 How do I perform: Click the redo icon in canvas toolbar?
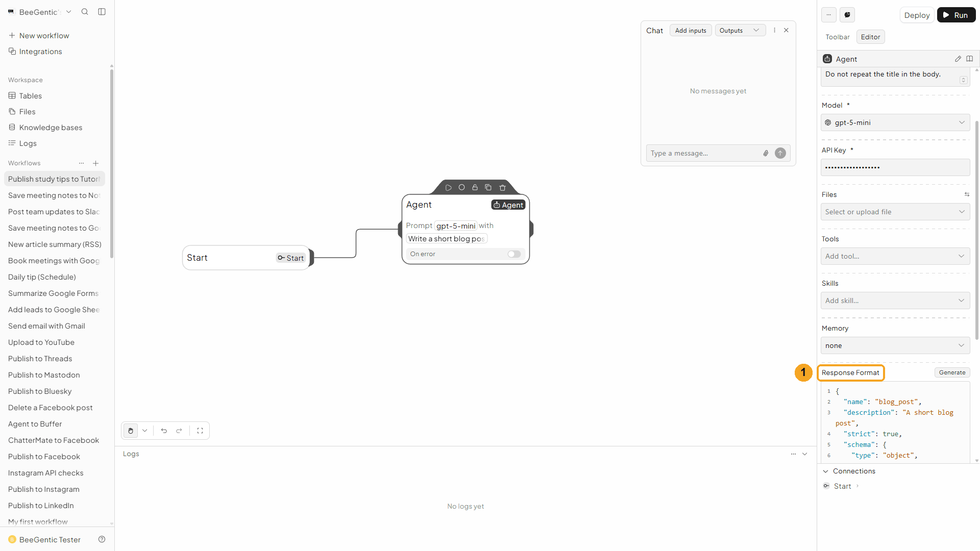tap(179, 431)
